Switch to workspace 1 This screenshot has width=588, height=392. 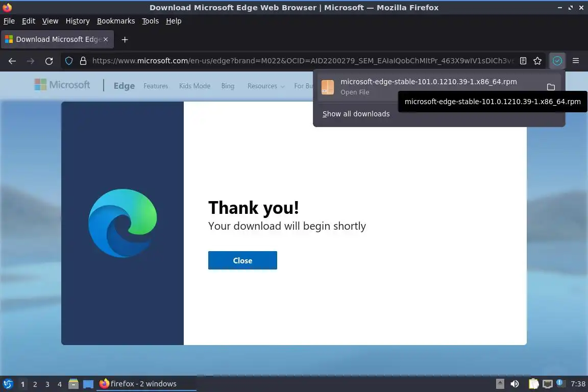click(x=22, y=384)
